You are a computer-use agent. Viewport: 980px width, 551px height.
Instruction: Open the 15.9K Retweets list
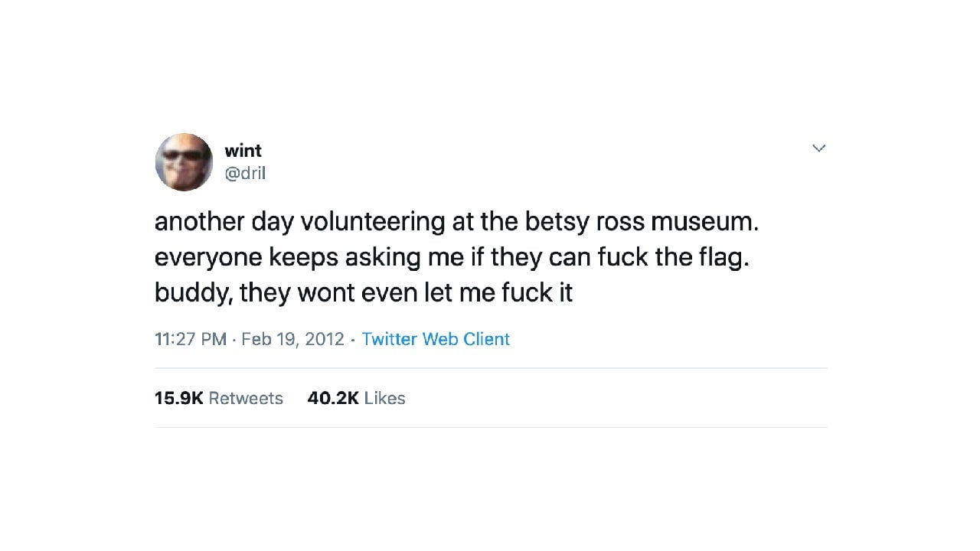point(218,398)
